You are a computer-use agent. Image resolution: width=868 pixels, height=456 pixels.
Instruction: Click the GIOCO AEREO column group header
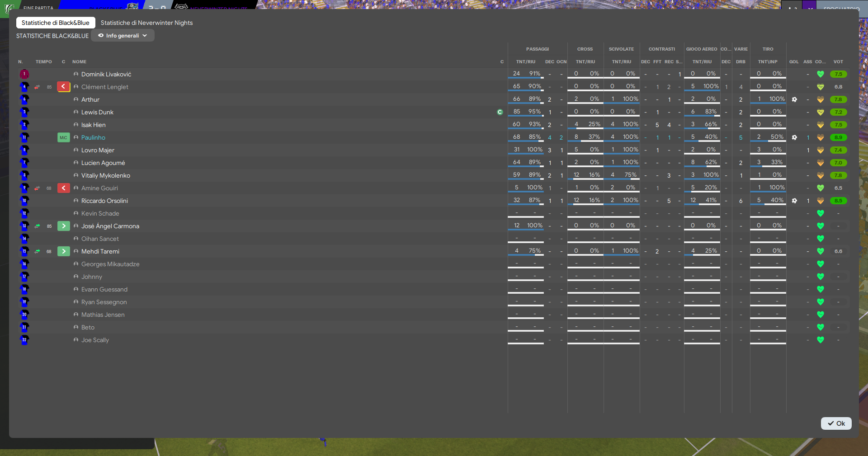click(702, 49)
